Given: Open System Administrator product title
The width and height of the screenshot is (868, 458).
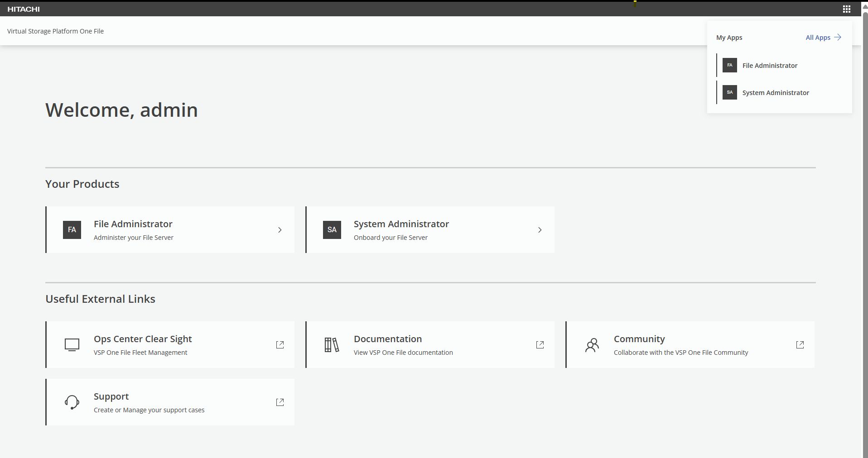Looking at the screenshot, I should [401, 224].
